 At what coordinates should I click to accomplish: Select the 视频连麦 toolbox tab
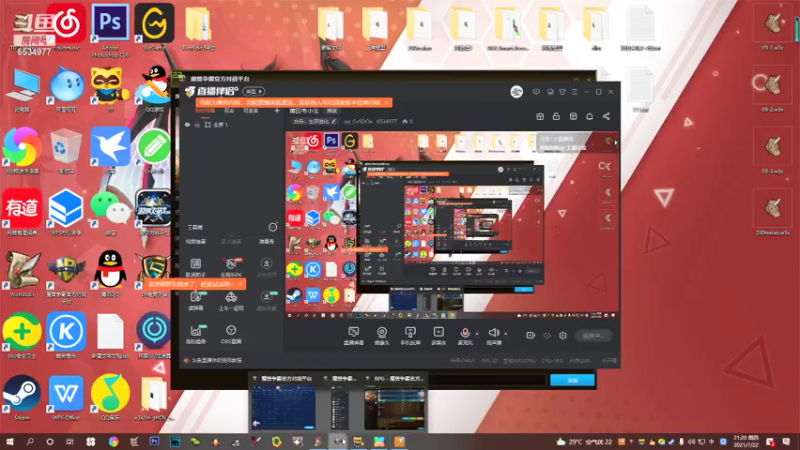tap(196, 242)
